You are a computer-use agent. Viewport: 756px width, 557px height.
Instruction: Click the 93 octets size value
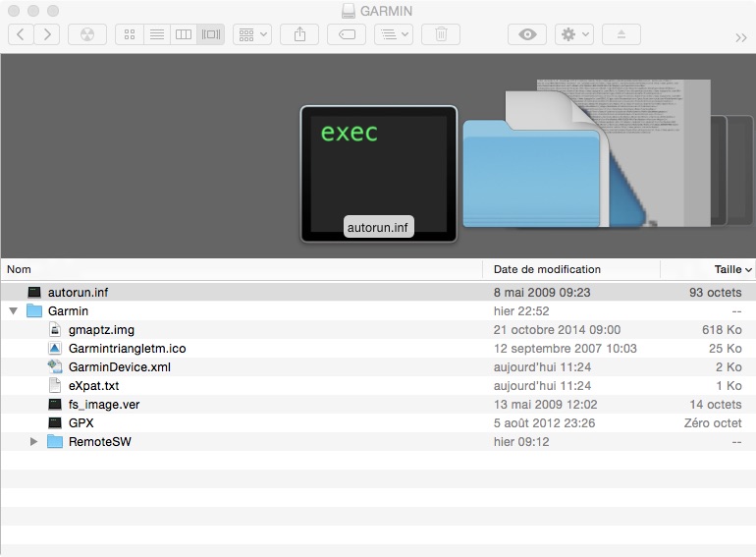(716, 292)
